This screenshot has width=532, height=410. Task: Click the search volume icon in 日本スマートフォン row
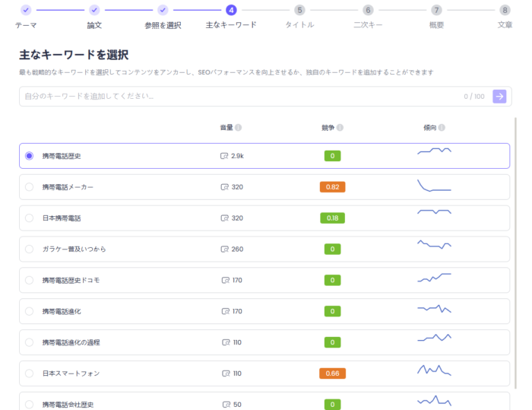click(x=226, y=373)
